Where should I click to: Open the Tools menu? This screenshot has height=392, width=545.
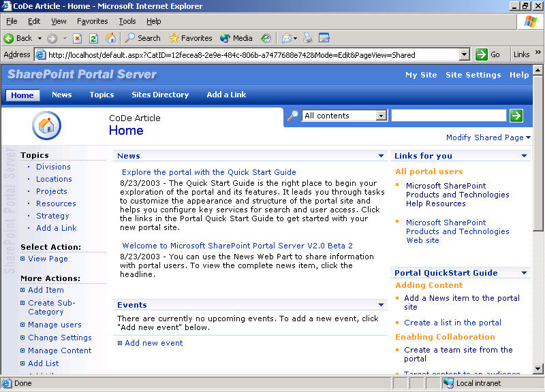[x=127, y=22]
